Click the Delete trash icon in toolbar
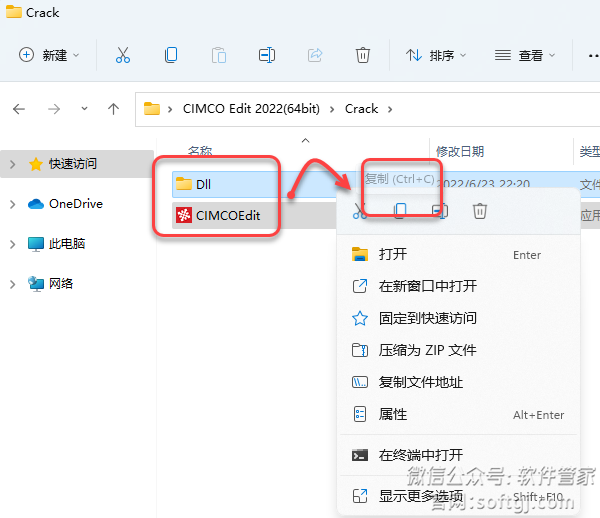 point(363,55)
